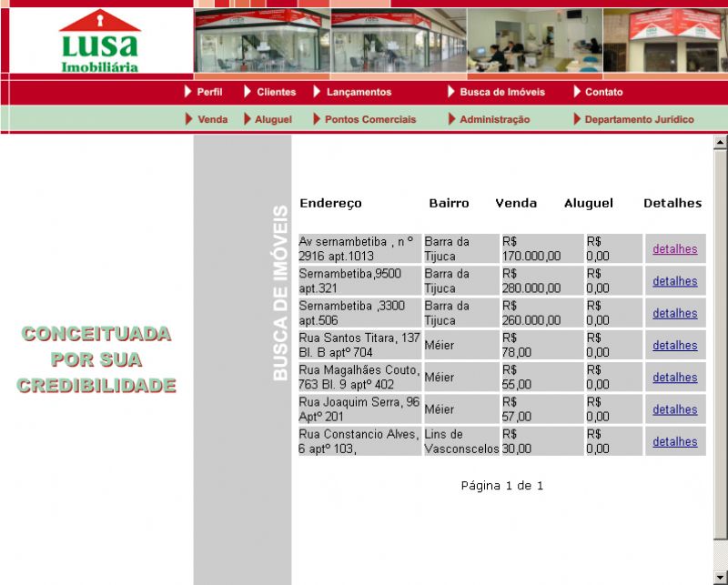Click arrow icon beside Clientes
This screenshot has width=728, height=585.
click(248, 92)
